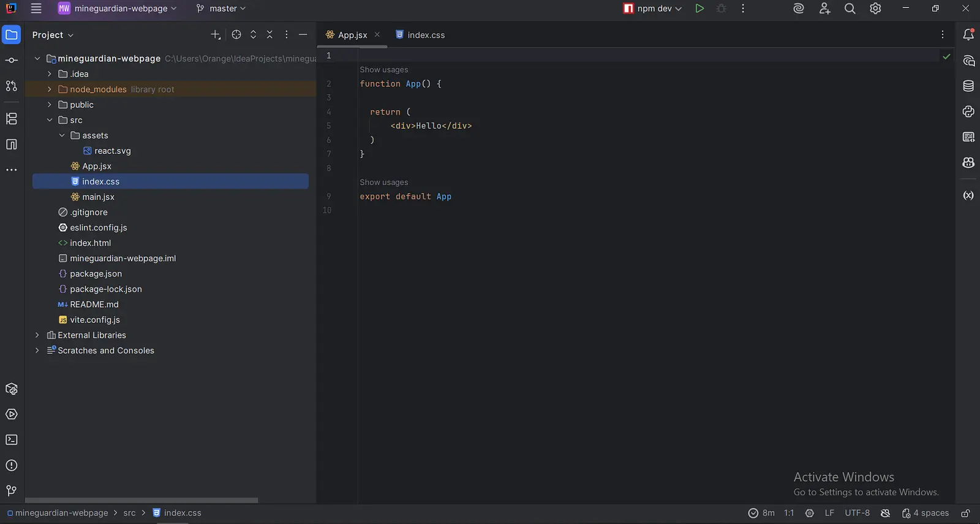Click Select Opened File crosshair icon
980x524 pixels.
click(x=236, y=35)
